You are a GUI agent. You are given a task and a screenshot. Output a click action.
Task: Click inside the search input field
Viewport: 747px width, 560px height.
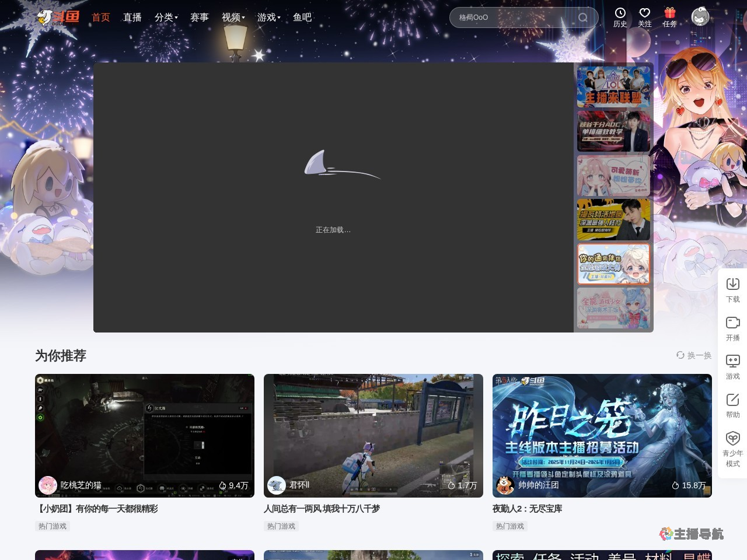click(514, 17)
